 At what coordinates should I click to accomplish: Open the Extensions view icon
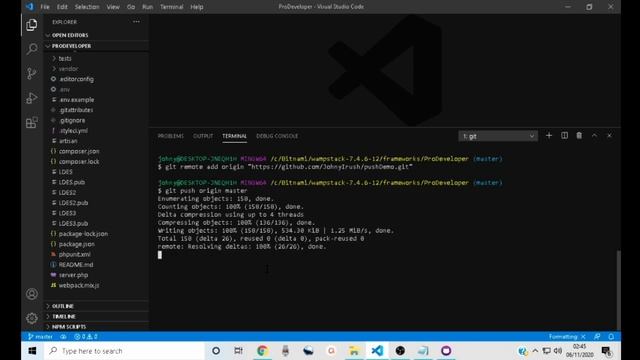coord(31,122)
